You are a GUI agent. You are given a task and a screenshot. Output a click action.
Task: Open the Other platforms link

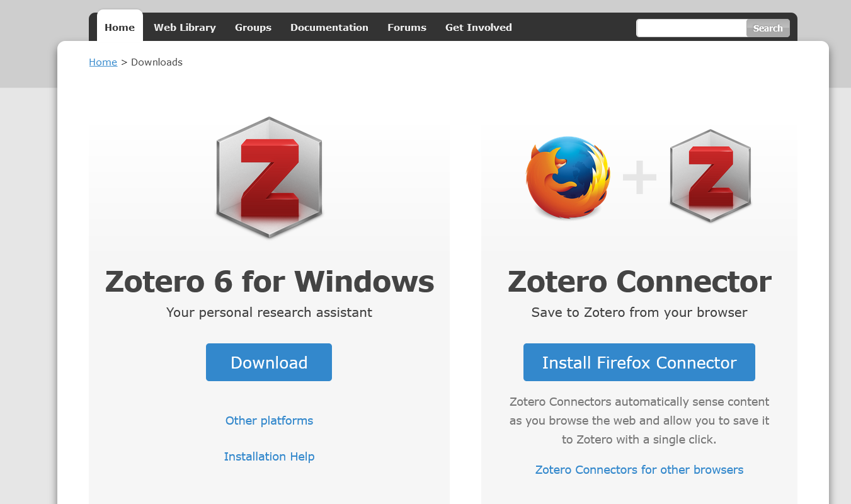click(269, 420)
